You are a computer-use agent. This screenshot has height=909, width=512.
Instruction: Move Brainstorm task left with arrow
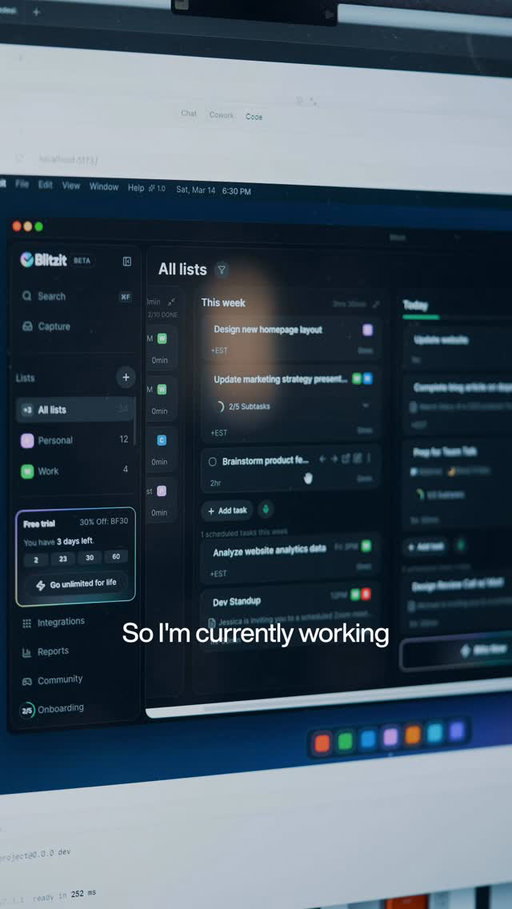[x=322, y=459]
